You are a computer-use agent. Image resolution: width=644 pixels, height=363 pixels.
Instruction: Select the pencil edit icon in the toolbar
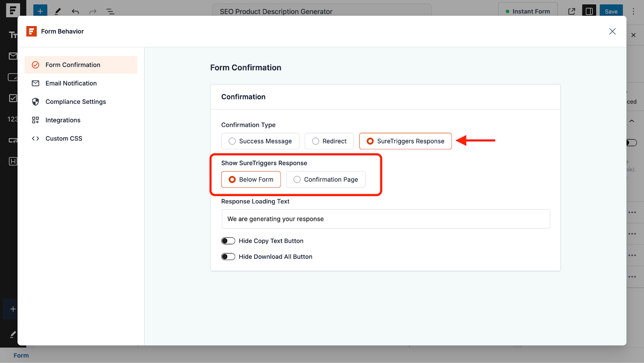coord(58,11)
